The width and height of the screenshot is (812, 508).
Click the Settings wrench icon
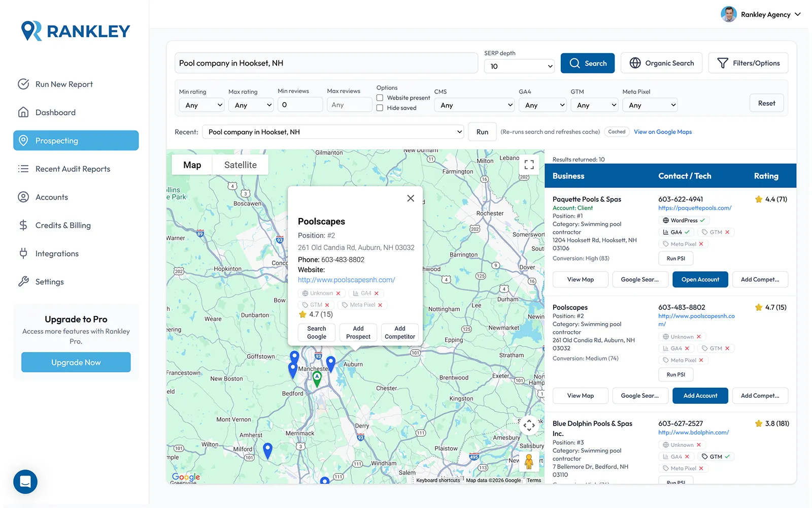tap(23, 281)
